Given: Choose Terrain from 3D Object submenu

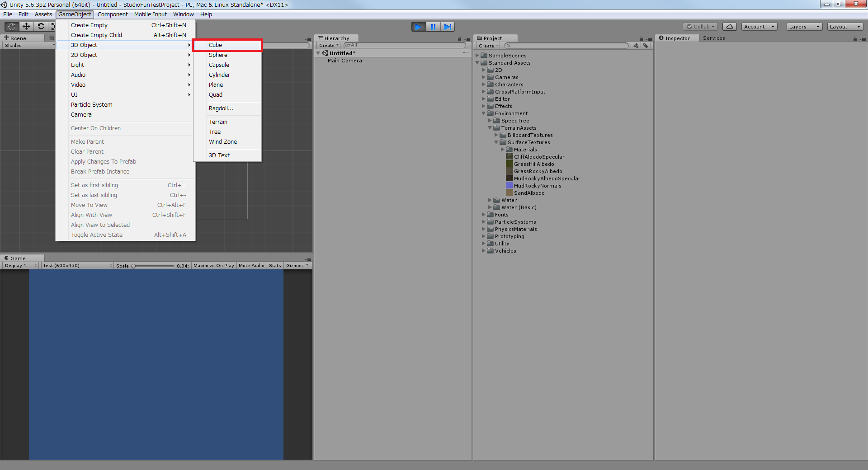Looking at the screenshot, I should coord(227,122).
